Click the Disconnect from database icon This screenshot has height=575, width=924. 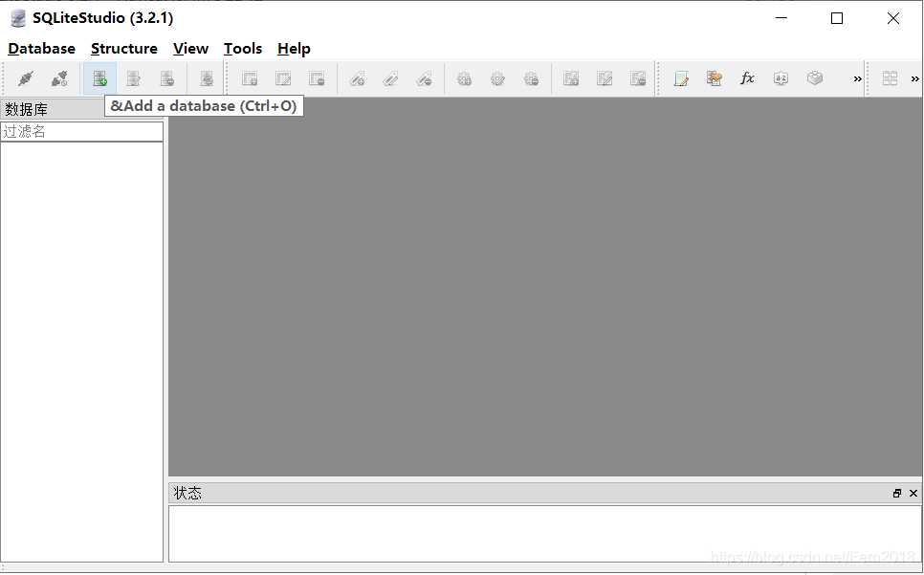pyautogui.click(x=59, y=78)
